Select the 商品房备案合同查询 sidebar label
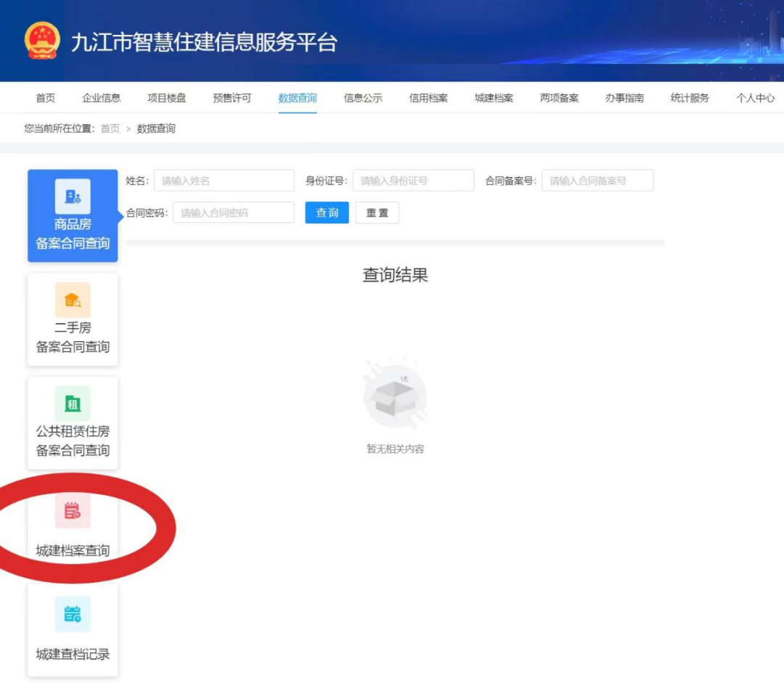The width and height of the screenshot is (784, 683). (x=73, y=234)
